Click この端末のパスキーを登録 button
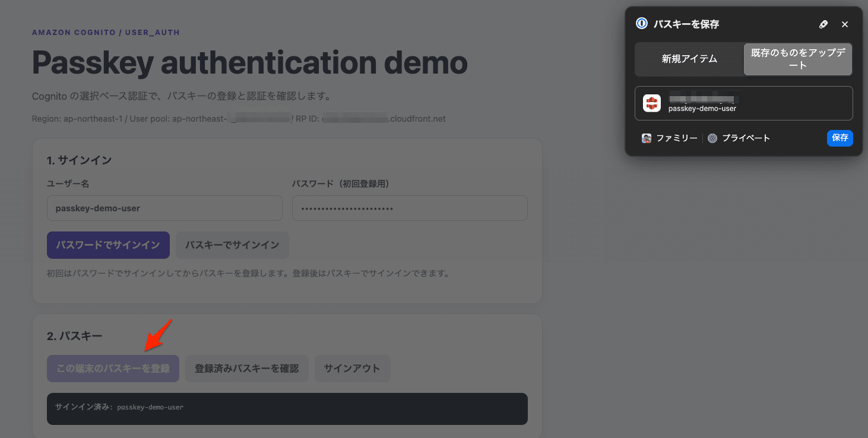Viewport: 868px width, 438px height. coord(113,369)
